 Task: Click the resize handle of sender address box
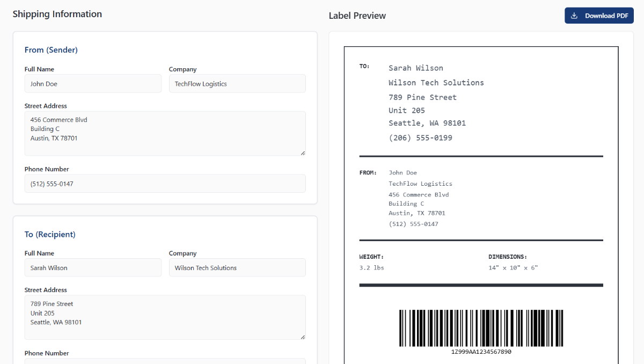click(303, 152)
